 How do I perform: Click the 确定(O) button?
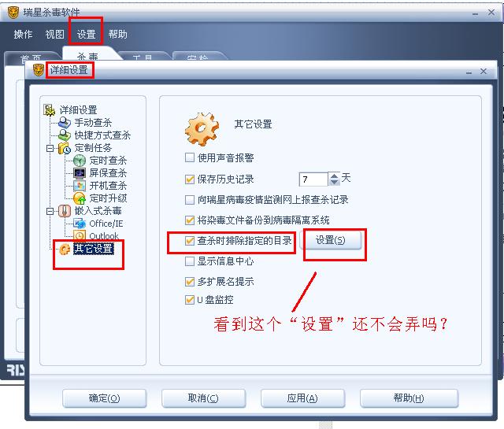click(x=104, y=398)
